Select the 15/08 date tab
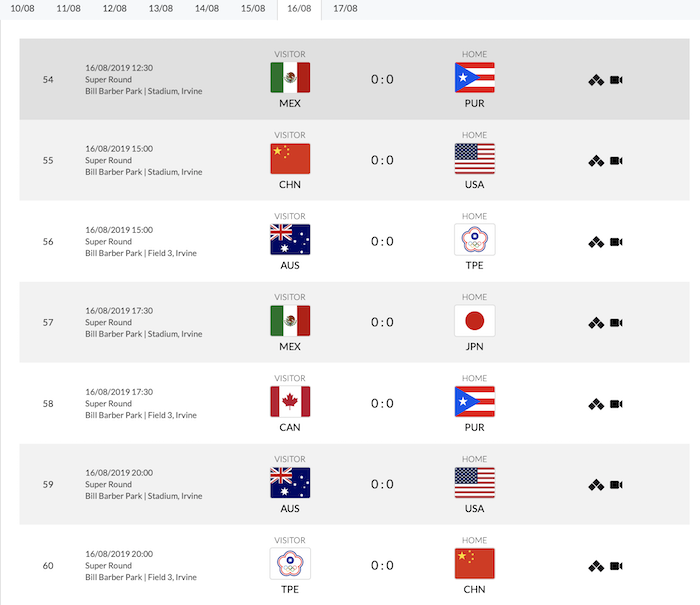Viewport: 700px width, 605px height. [253, 8]
